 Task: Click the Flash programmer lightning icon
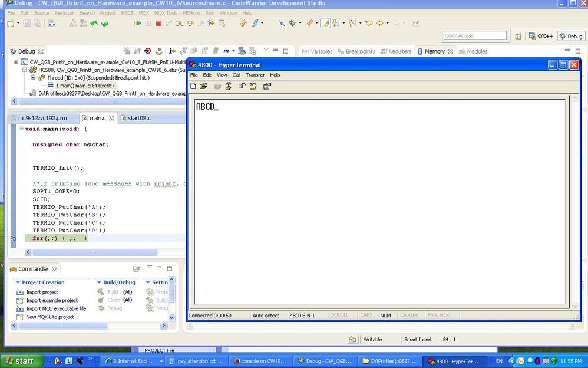pyautogui.click(x=255, y=23)
